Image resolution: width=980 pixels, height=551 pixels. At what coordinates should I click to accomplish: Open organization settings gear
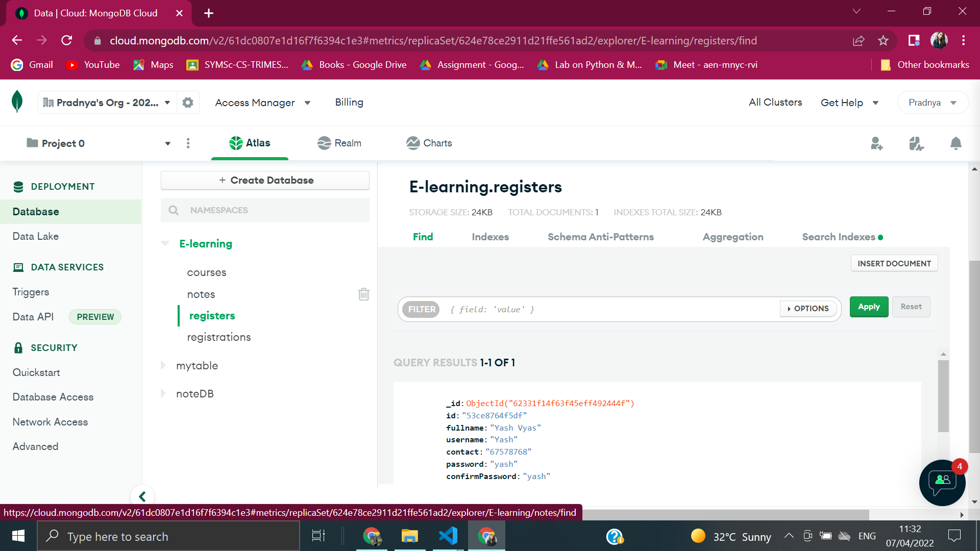coord(188,102)
